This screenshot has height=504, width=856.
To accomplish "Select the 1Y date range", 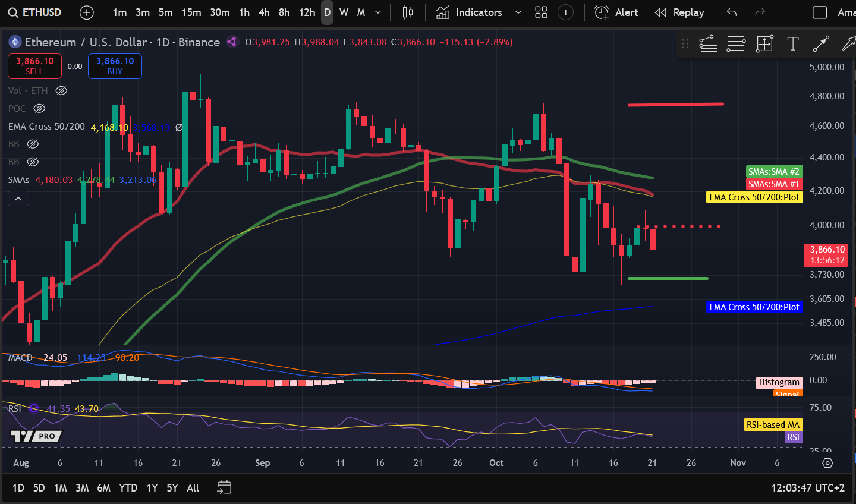I will (152, 488).
